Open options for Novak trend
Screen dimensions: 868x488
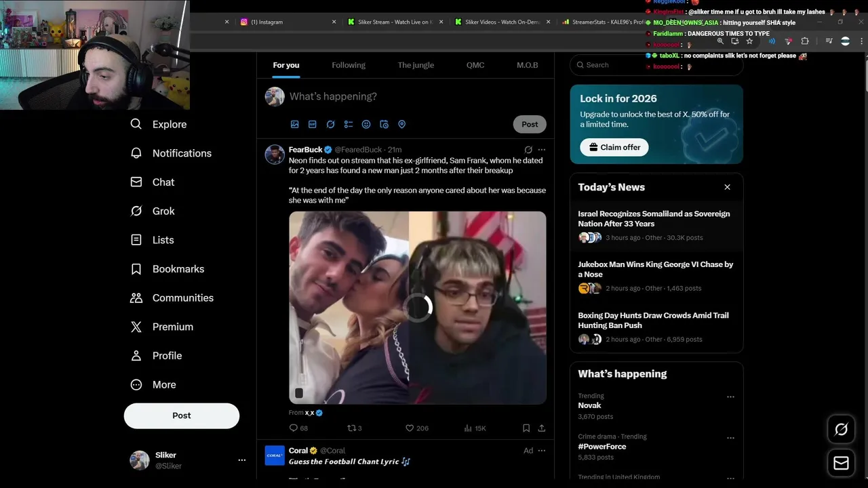coord(730,397)
